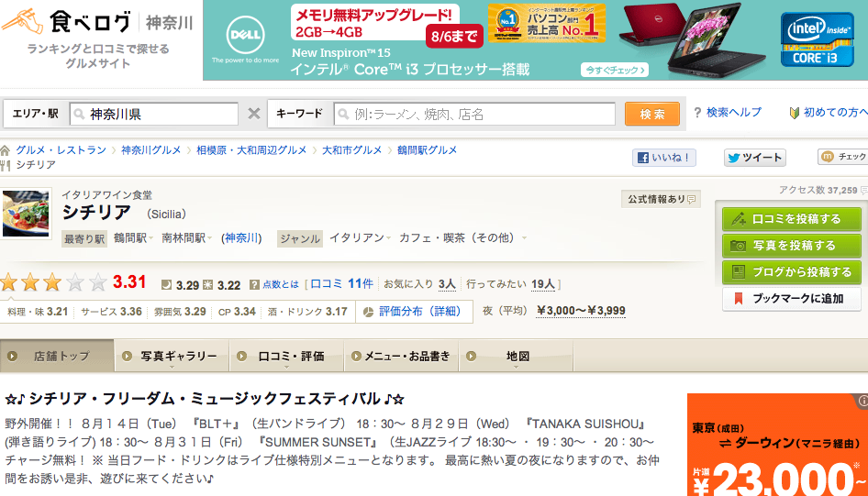868x496 pixels.
Task: Open the 地図 map tab
Action: [x=517, y=356]
